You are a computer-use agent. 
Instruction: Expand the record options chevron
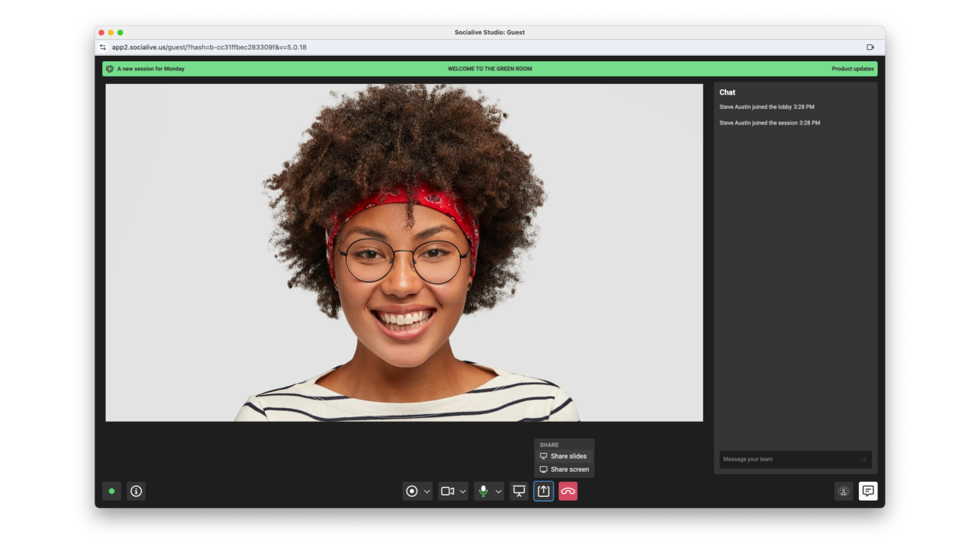click(427, 492)
